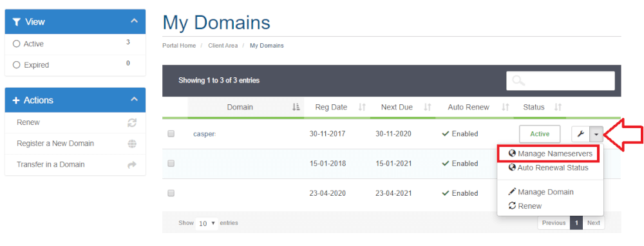Click the filter funnel icon in View header

pyautogui.click(x=16, y=22)
